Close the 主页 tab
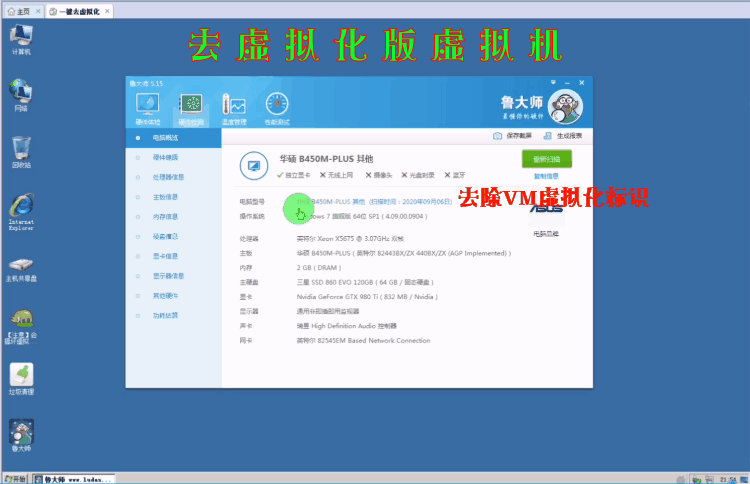This screenshot has height=484, width=750. pos(38,11)
